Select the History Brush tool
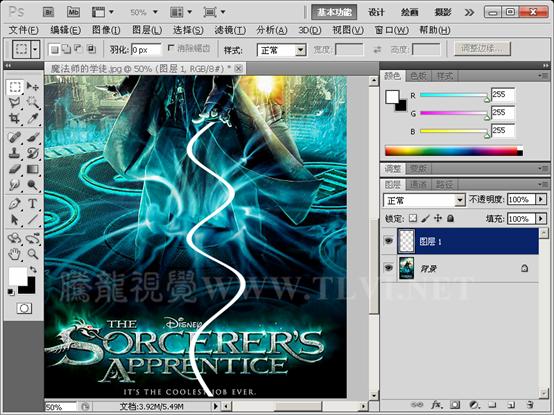 33,153
